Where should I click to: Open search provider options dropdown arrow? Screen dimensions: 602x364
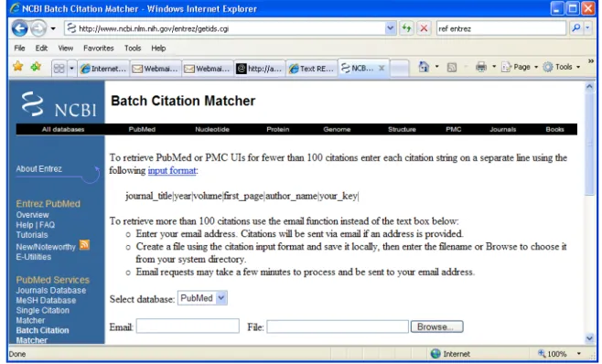(587, 28)
